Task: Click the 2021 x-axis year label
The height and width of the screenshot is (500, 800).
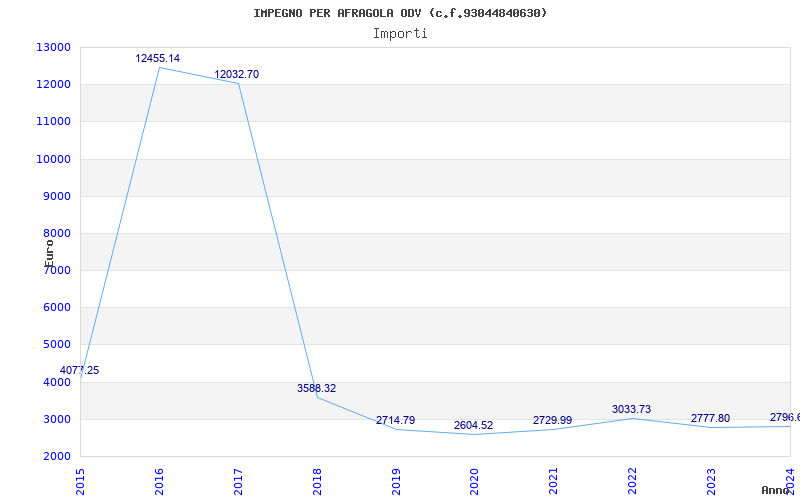Action: tap(554, 481)
